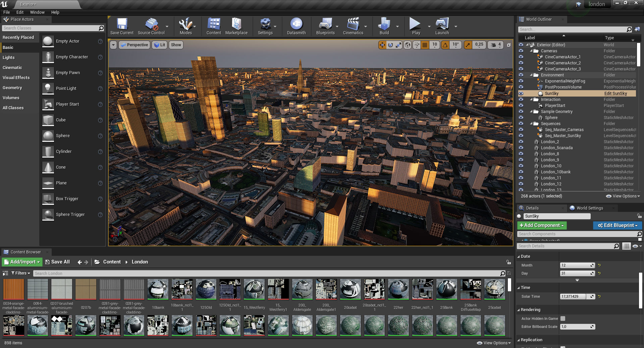This screenshot has height=348, width=644.
Task: Select the Visual Effects category
Action: coord(16,78)
